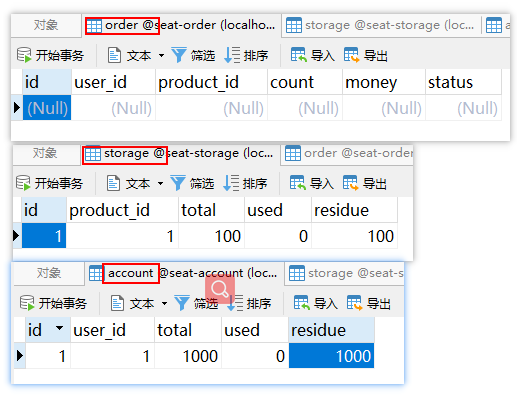Click the Begin Transaction icon in account window
The height and width of the screenshot is (398, 517).
pyautogui.click(x=27, y=303)
